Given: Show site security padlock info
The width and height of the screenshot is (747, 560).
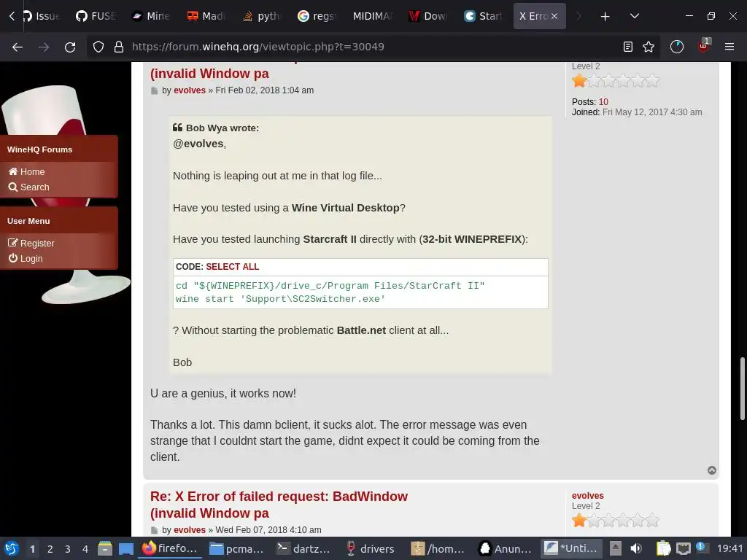Looking at the screenshot, I should (119, 47).
